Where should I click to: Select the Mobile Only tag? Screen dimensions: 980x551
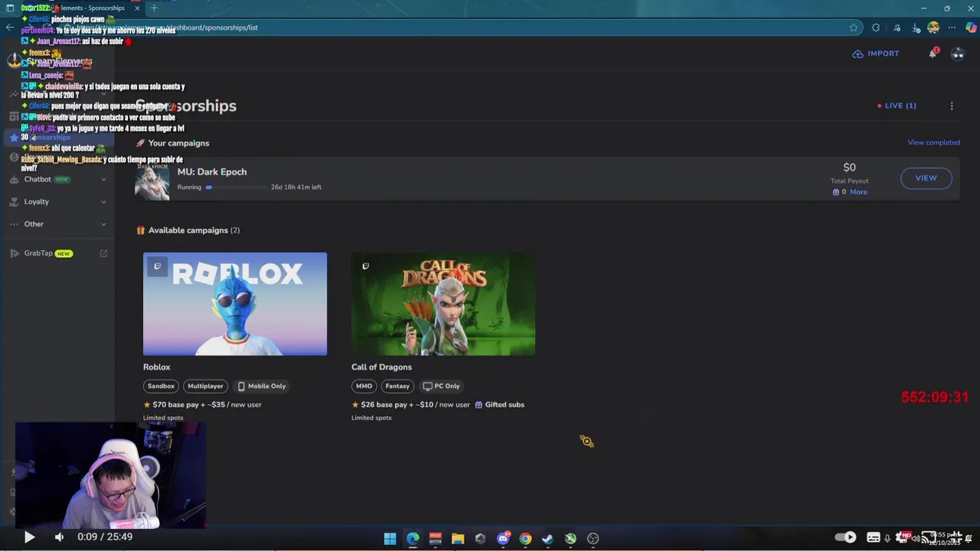tap(262, 386)
